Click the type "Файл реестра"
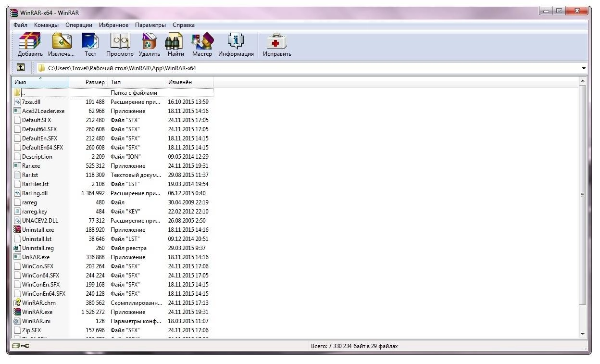This screenshot has height=364, width=600. pyautogui.click(x=128, y=248)
